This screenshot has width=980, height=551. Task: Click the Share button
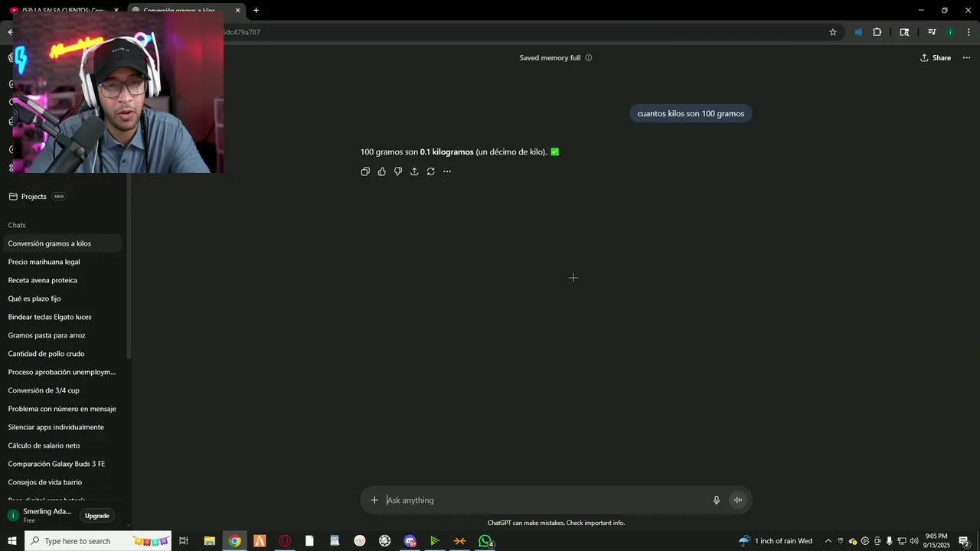coord(936,57)
